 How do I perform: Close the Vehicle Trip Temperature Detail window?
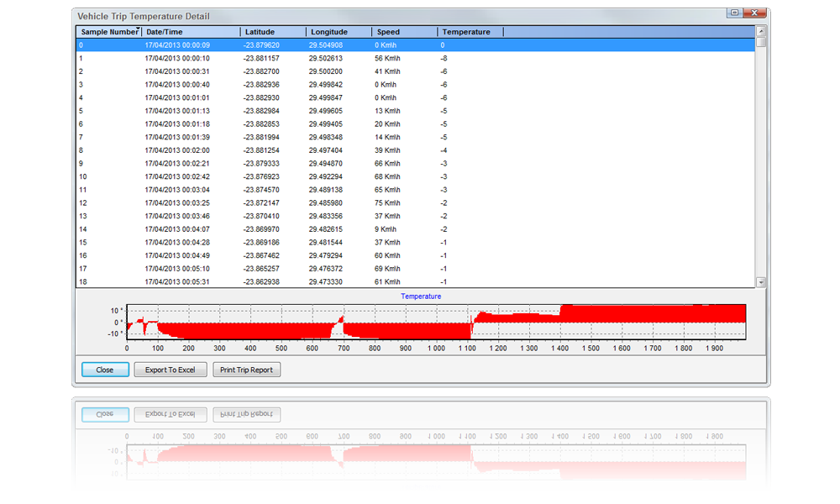756,13
